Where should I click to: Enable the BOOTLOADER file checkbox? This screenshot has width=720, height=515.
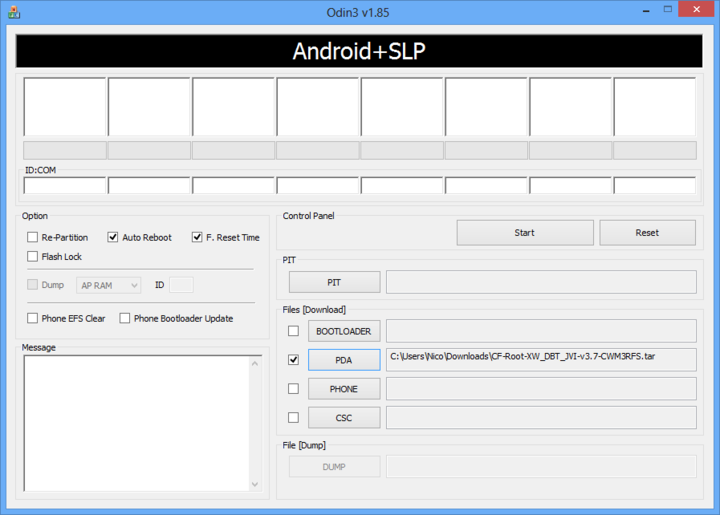(x=293, y=331)
